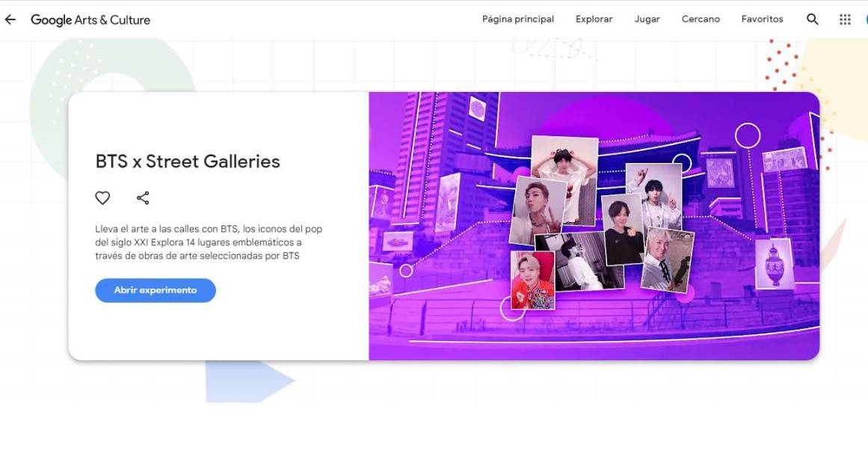Screen dimensions: 868x471
Task: Click the share icon
Action: point(143,197)
